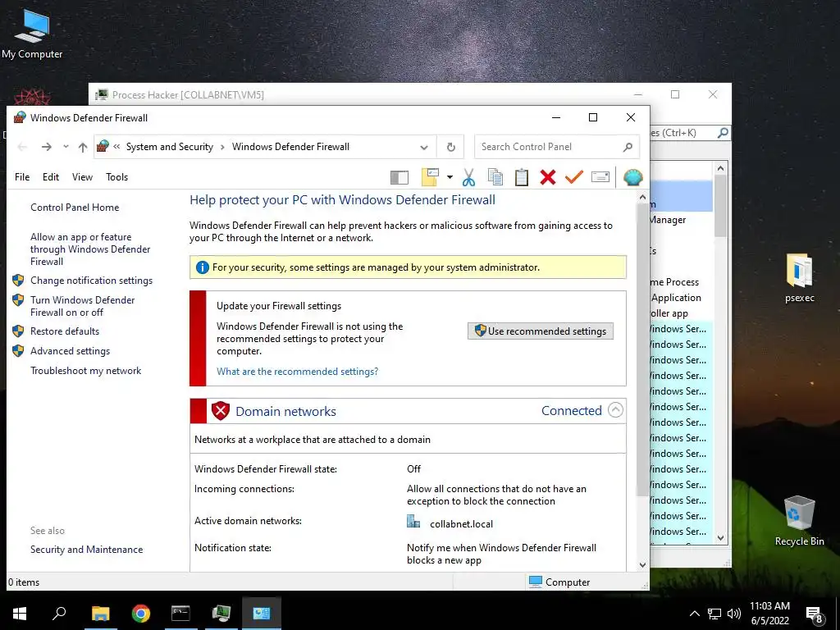The height and width of the screenshot is (630, 840).
Task: Click Windows Defender Firewall breadcrumb
Action: [290, 147]
